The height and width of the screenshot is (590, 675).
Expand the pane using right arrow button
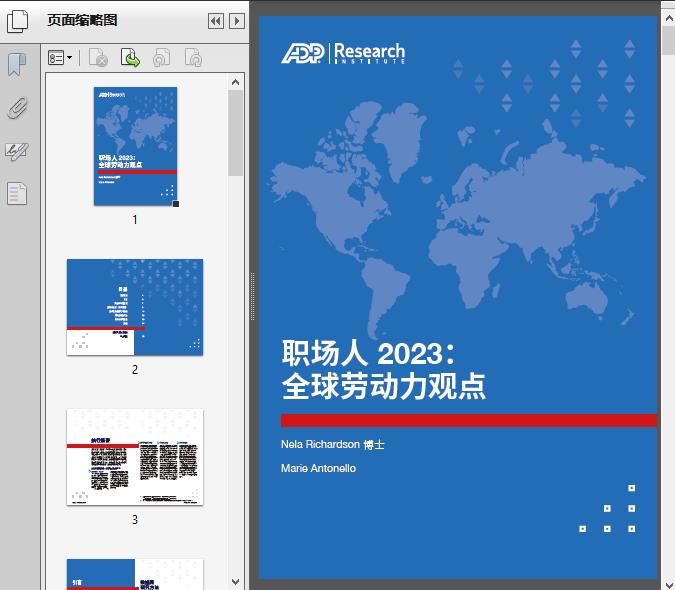coord(237,21)
